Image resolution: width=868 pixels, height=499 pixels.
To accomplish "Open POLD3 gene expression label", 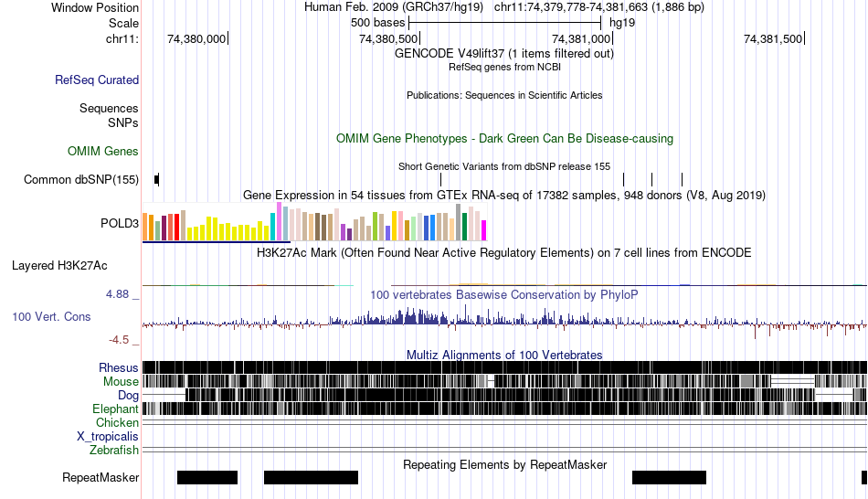I will 120,223.
